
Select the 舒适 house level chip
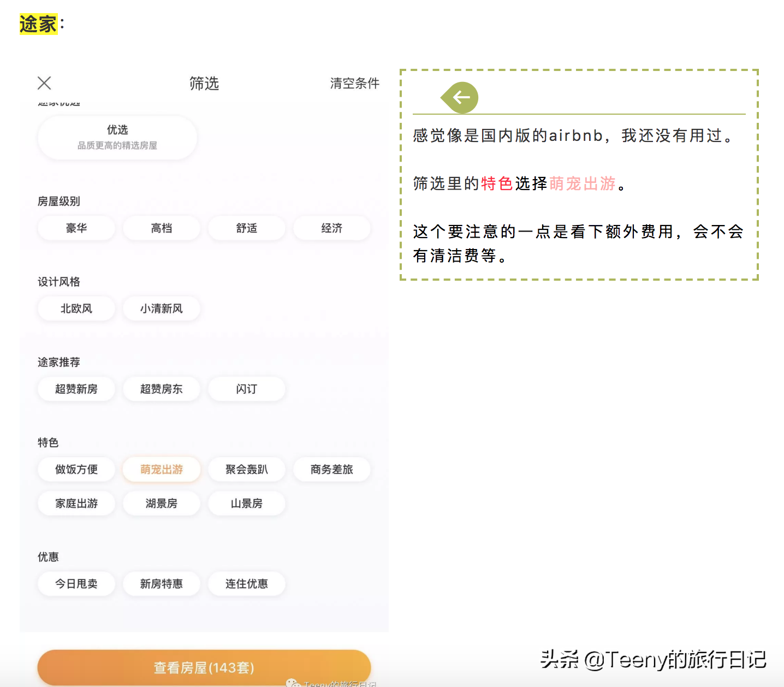click(x=247, y=228)
